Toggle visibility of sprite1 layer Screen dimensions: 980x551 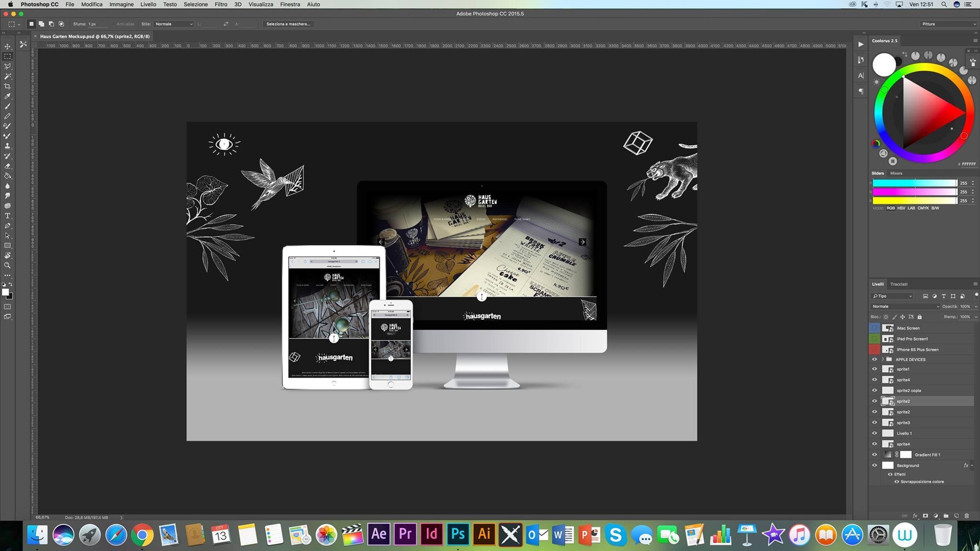pyautogui.click(x=874, y=369)
